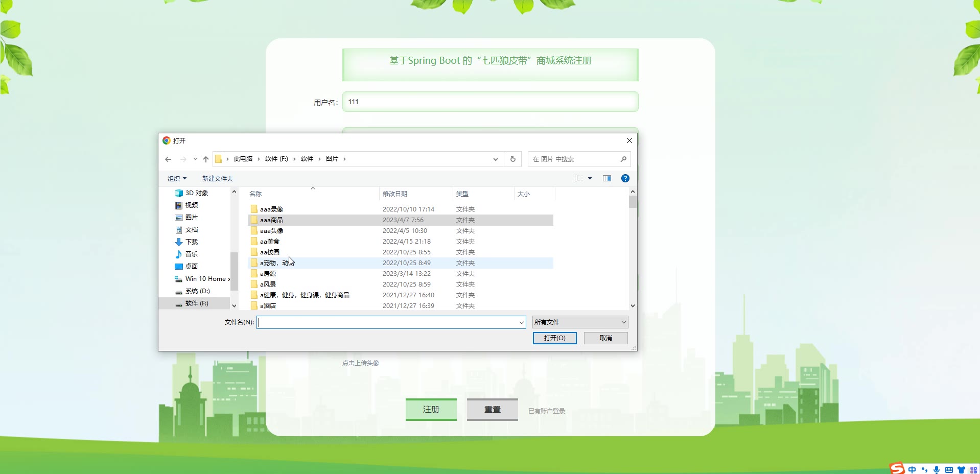The image size is (980, 474).
Task: Select the aaa商品 folder row
Action: (x=401, y=220)
